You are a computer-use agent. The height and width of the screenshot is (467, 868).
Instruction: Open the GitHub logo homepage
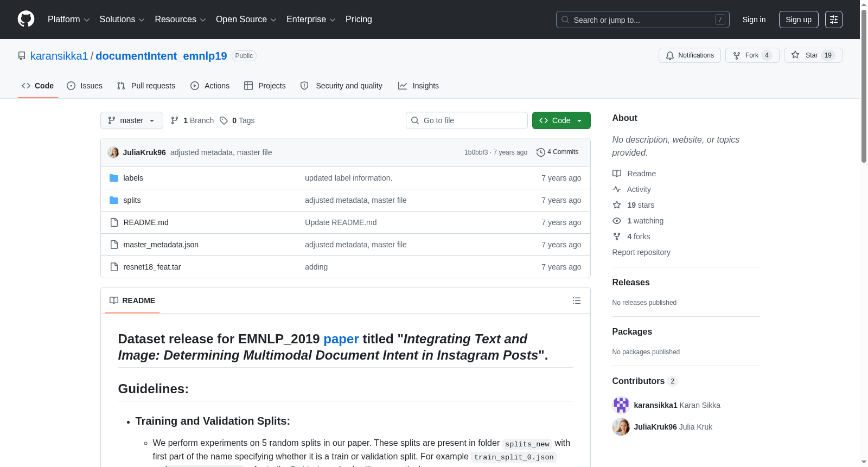point(26,19)
